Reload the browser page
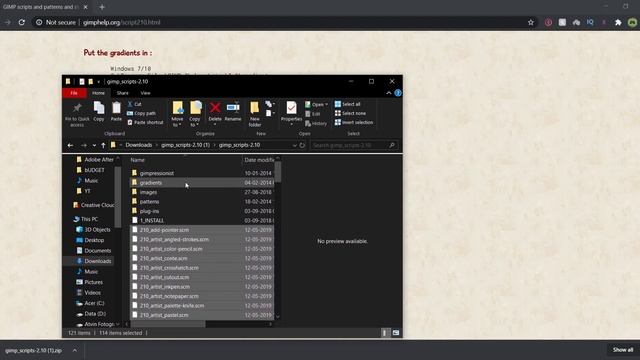 point(22,22)
